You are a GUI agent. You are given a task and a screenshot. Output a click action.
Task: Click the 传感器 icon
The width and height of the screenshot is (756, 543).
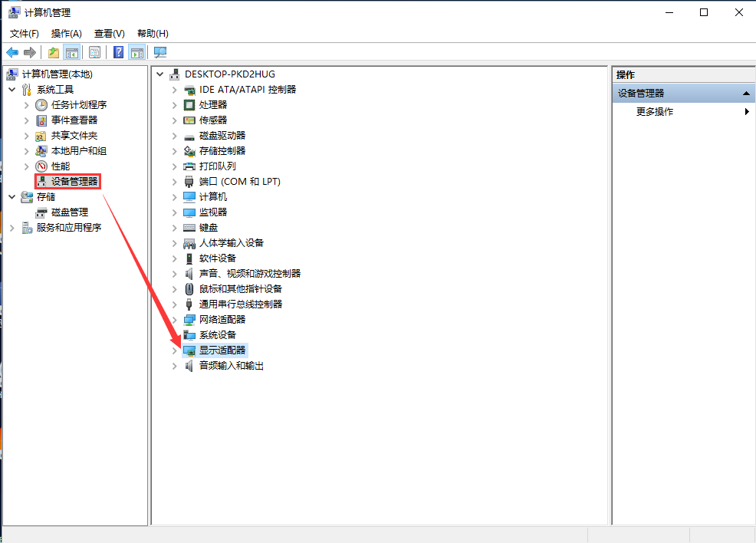(x=189, y=120)
